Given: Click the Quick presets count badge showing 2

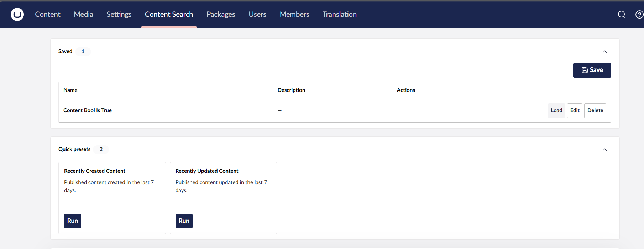Looking at the screenshot, I should tap(101, 149).
